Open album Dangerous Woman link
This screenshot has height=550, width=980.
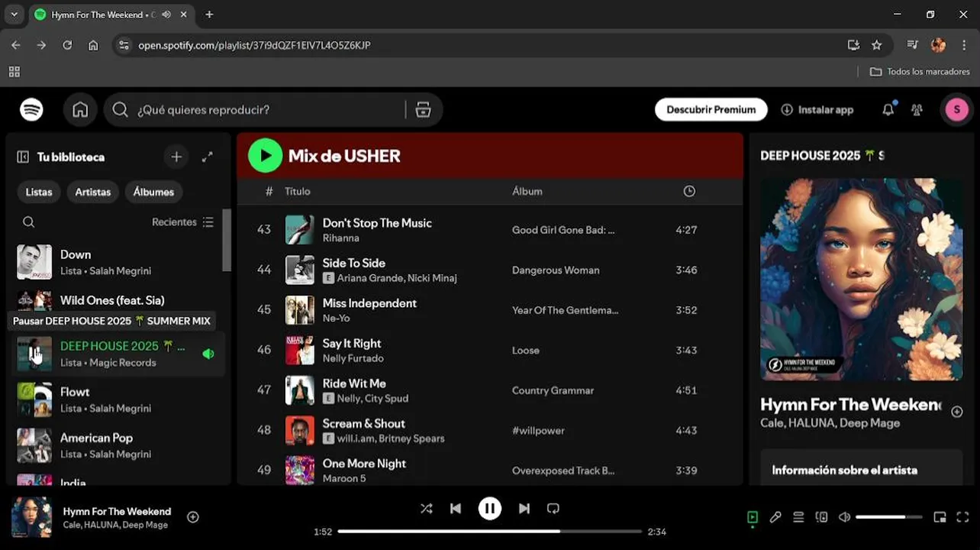(556, 270)
